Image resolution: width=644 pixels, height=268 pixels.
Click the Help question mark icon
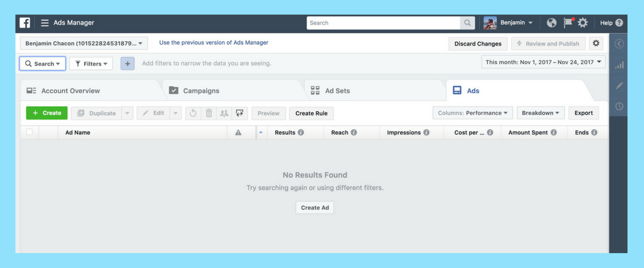[619, 23]
